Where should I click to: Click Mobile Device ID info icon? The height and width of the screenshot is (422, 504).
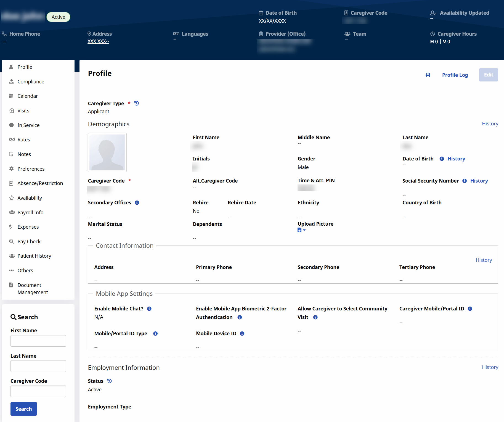tap(242, 334)
